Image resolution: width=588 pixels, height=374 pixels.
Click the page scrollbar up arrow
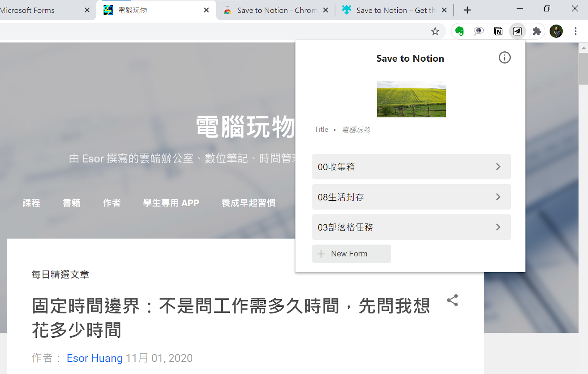[x=583, y=48]
